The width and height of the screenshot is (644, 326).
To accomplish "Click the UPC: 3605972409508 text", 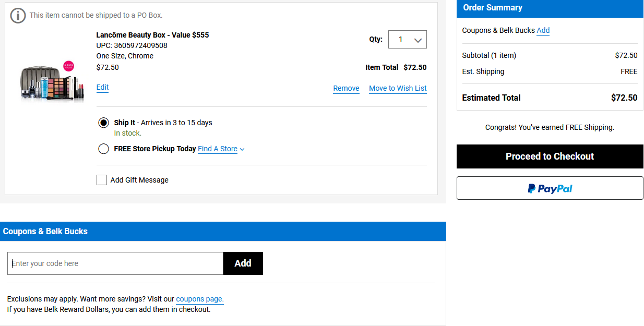I will click(x=132, y=45).
